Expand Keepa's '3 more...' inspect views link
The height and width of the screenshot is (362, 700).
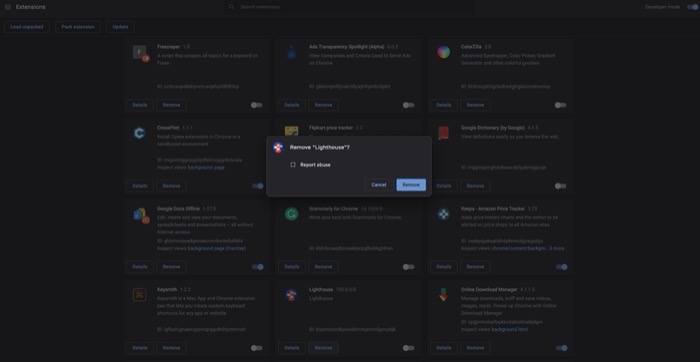558,248
